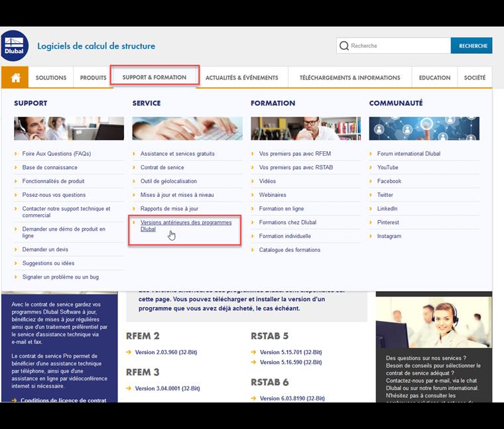504x429 pixels.
Task: Click the Support headset photo thumbnail
Action: click(69, 128)
